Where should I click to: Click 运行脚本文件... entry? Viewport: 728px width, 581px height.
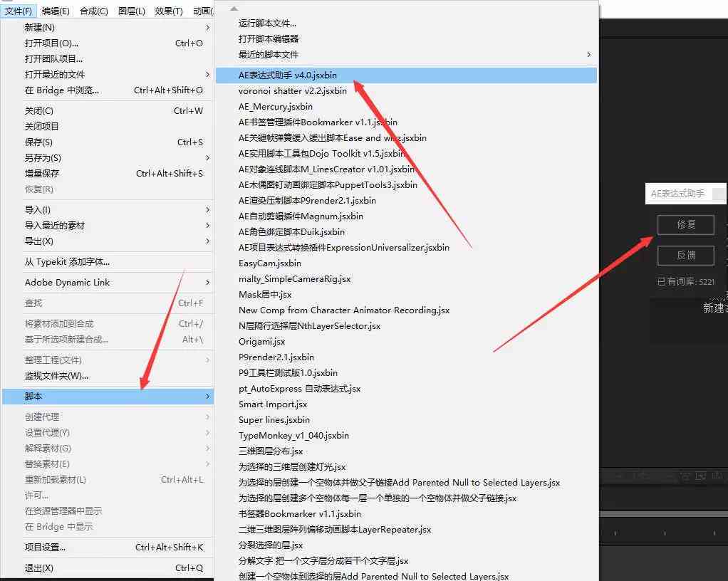point(406,23)
